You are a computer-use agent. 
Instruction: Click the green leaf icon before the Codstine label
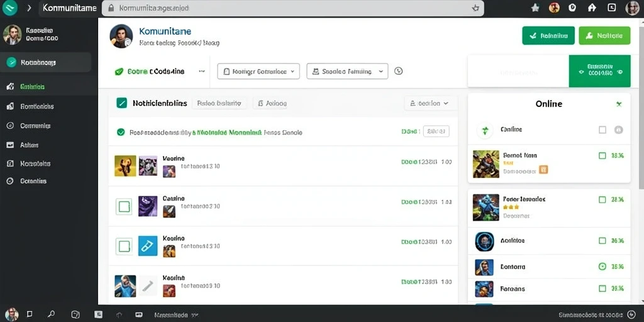(119, 72)
